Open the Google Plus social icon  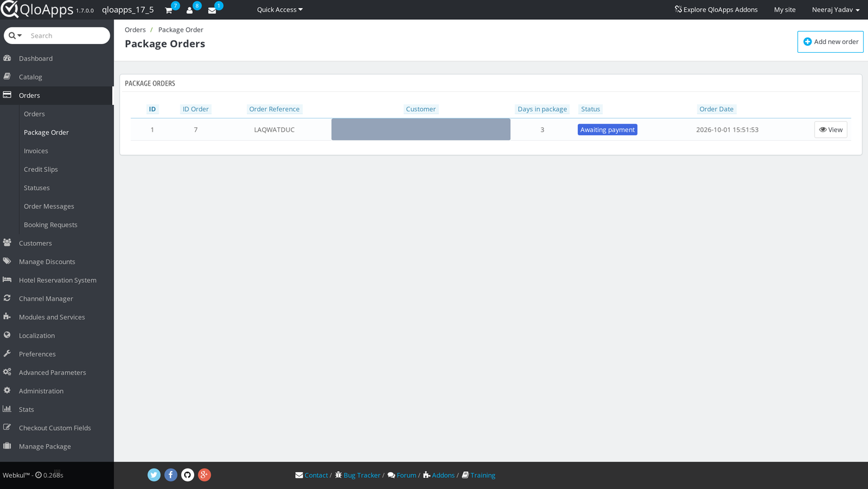pyautogui.click(x=205, y=475)
